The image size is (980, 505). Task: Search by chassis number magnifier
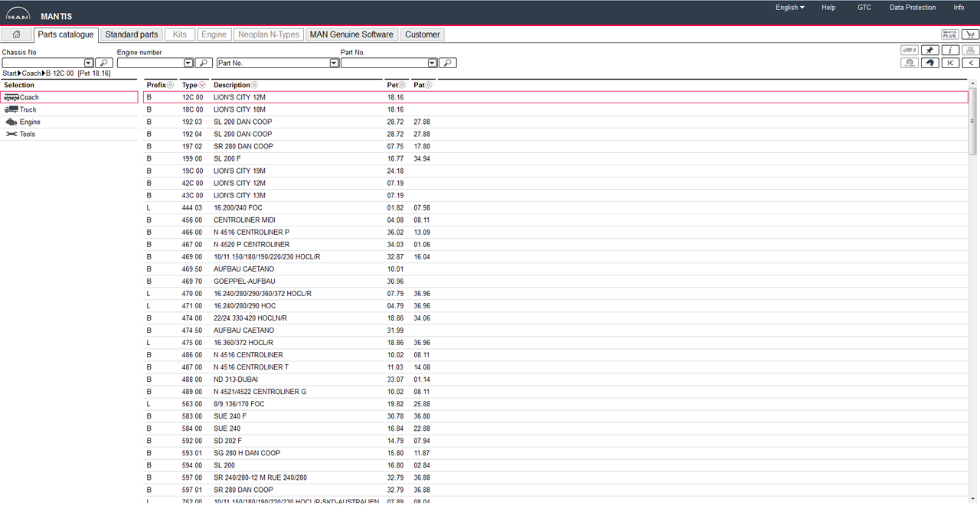tap(104, 63)
